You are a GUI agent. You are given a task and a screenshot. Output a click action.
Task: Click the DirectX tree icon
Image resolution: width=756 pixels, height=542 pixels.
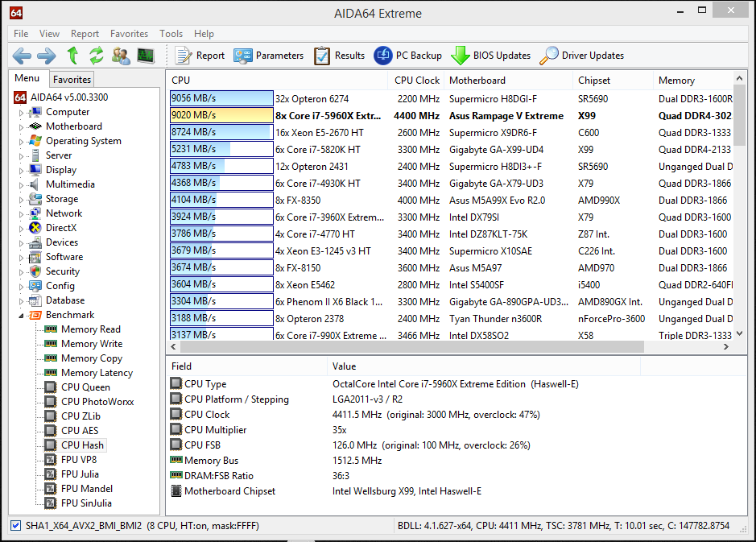35,228
